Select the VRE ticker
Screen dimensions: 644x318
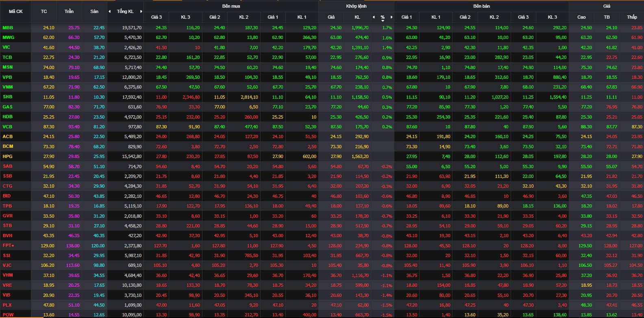tap(7, 285)
